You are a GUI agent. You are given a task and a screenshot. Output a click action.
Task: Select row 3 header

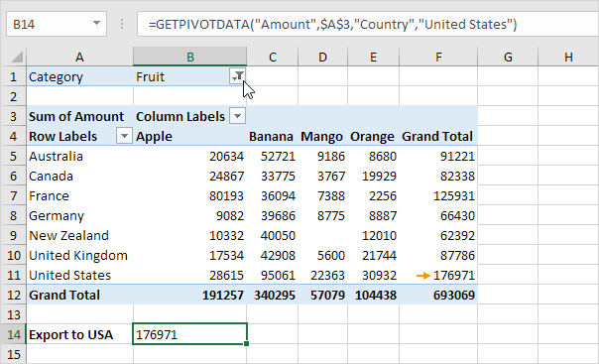[13, 116]
